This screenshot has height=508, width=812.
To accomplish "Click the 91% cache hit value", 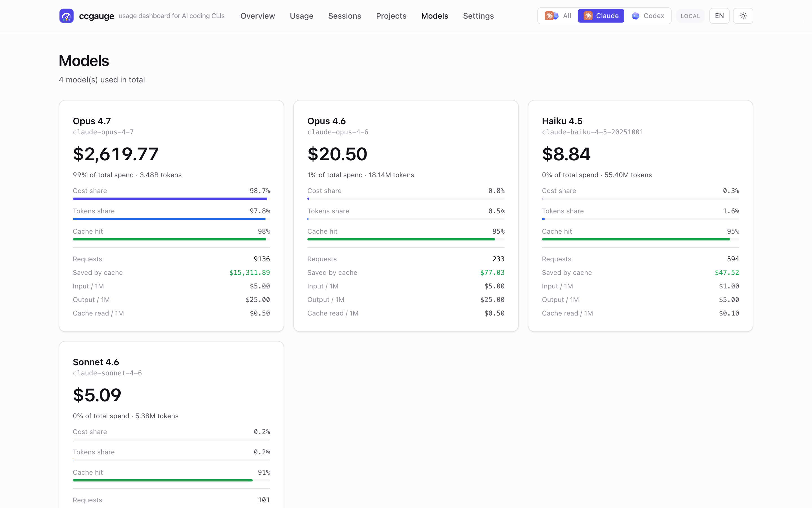I will tap(264, 472).
